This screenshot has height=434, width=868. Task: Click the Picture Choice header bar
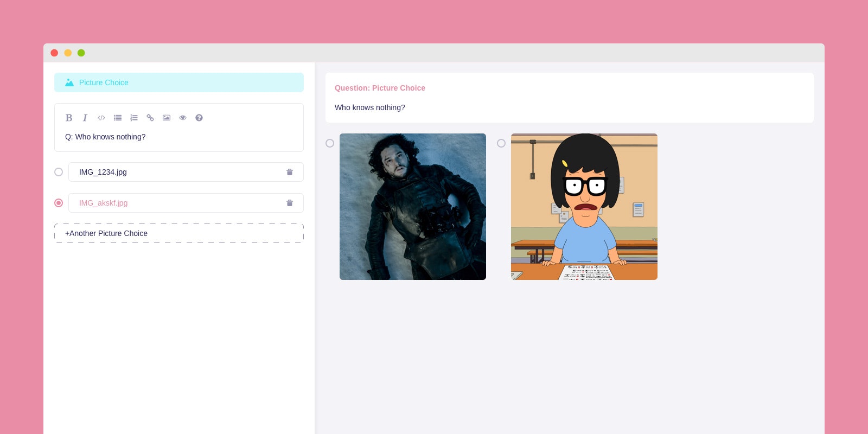click(x=179, y=82)
